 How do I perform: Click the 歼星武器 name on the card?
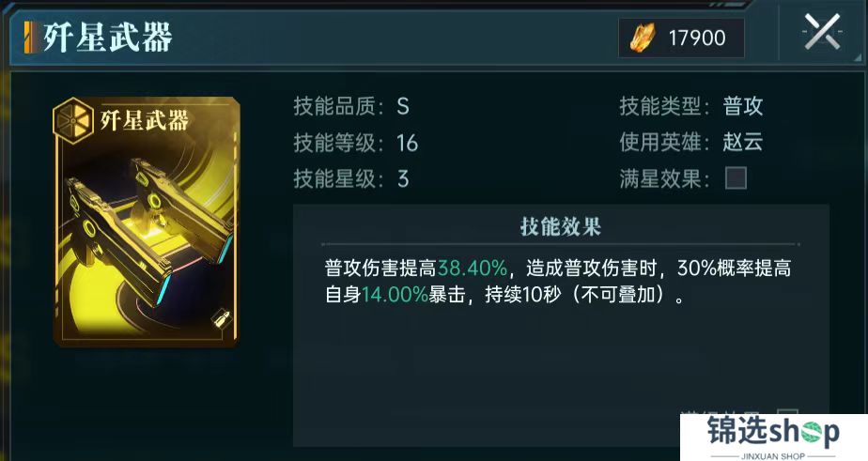point(145,119)
